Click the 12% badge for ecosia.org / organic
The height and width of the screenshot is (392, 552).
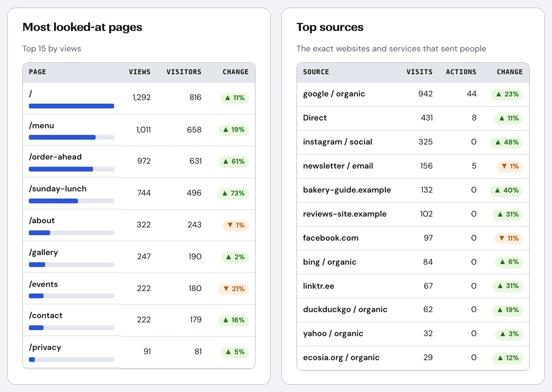(x=508, y=358)
